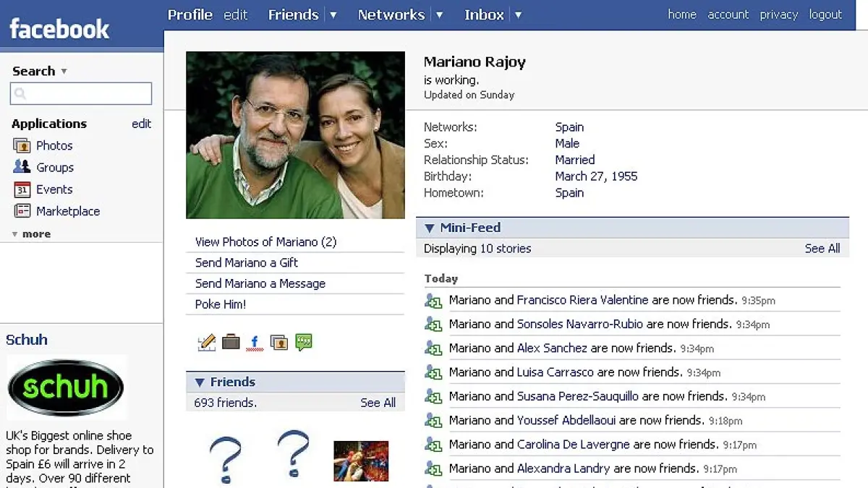Expand the 'more' applications list
This screenshot has height=488, width=868.
(x=31, y=234)
